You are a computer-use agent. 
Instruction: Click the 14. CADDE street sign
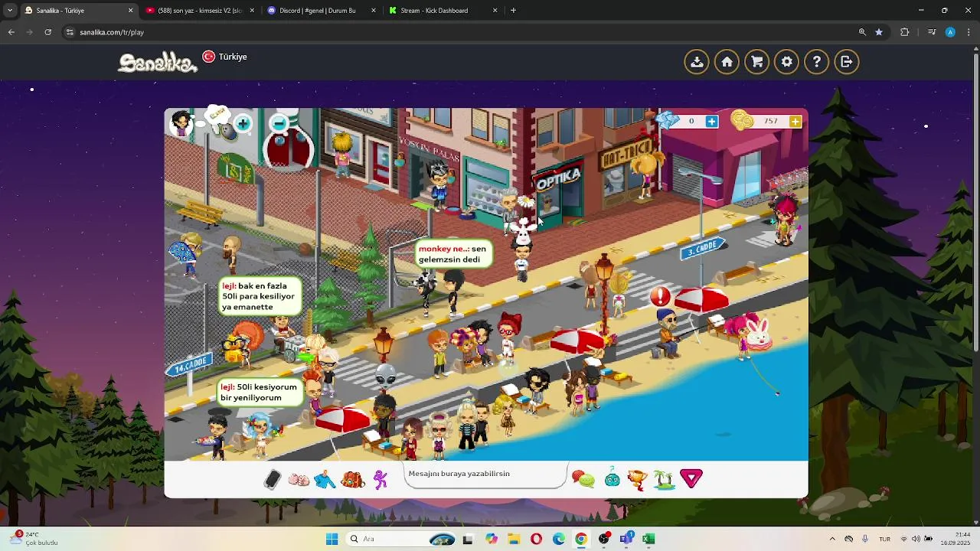coord(189,364)
